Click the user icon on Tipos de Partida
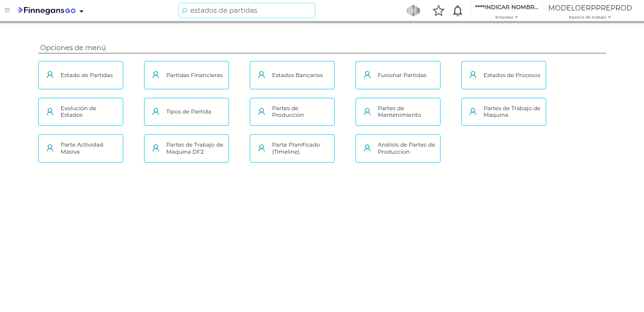644x312 pixels. point(156,112)
